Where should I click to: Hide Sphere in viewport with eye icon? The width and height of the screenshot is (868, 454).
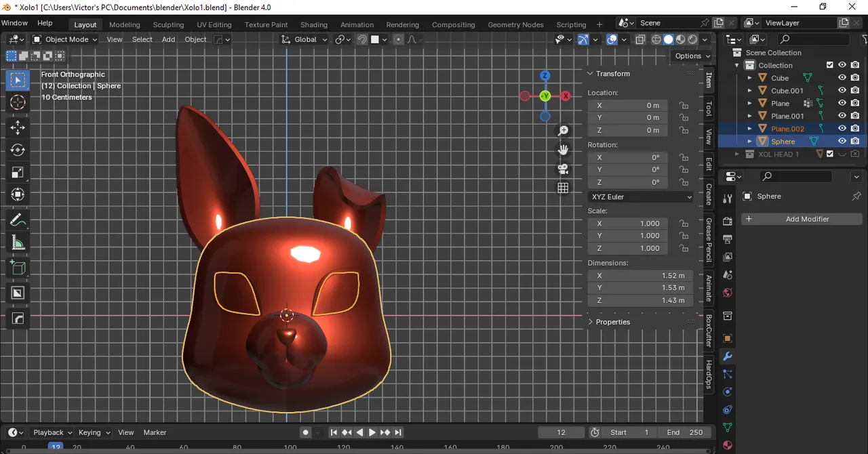pos(842,141)
